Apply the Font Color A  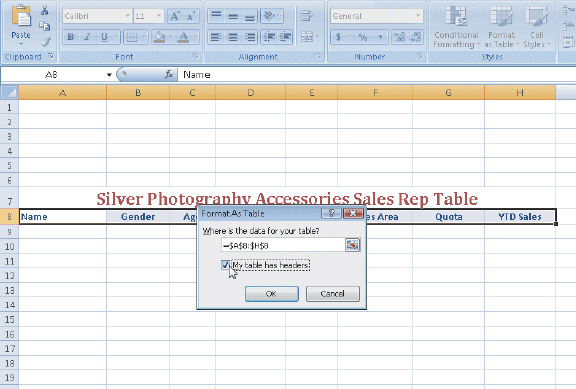(x=183, y=37)
